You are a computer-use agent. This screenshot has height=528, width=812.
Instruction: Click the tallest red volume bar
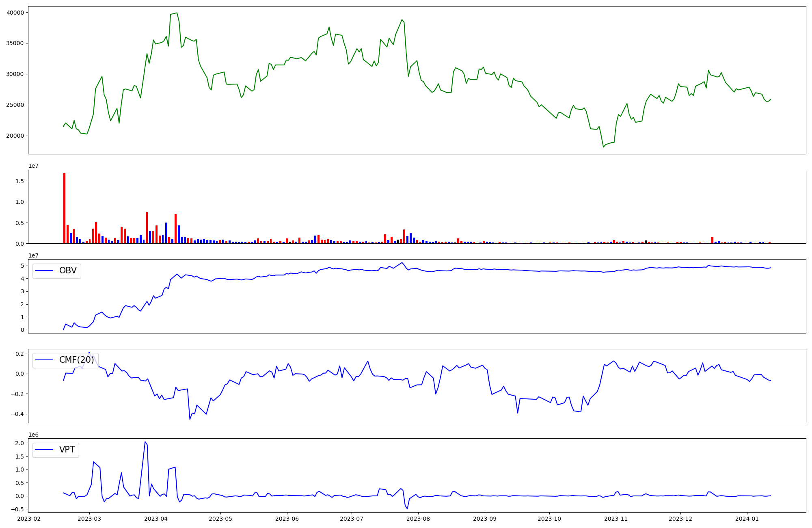click(x=64, y=208)
